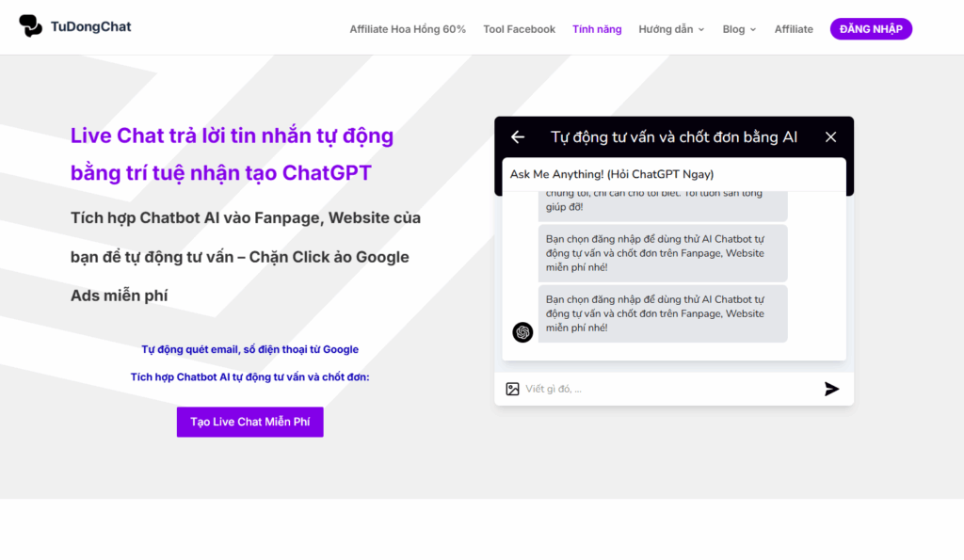Send the message with the paper plane icon
Image resolution: width=964 pixels, height=560 pixels.
pyautogui.click(x=831, y=389)
